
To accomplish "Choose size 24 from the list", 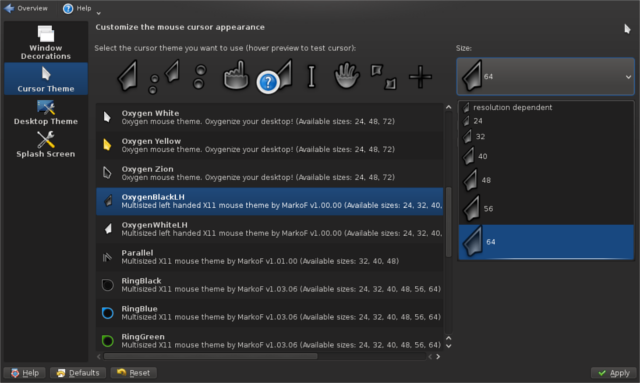I will pos(546,121).
